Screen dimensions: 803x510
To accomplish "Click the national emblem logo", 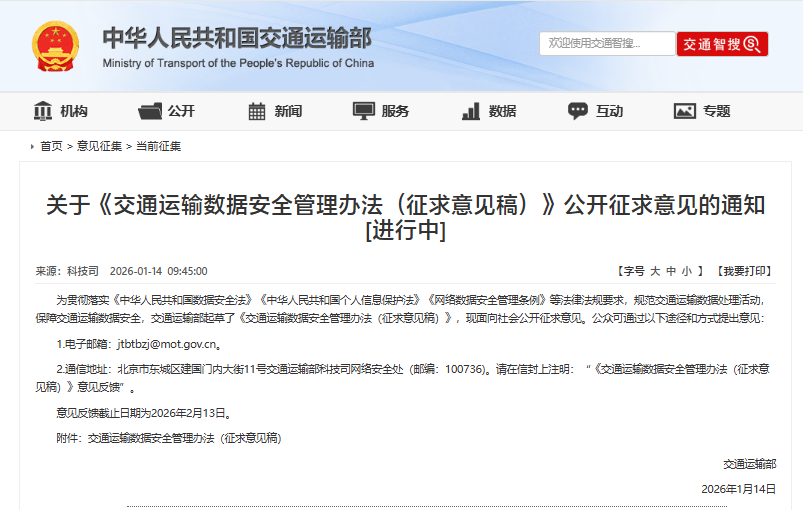I will tap(55, 46).
